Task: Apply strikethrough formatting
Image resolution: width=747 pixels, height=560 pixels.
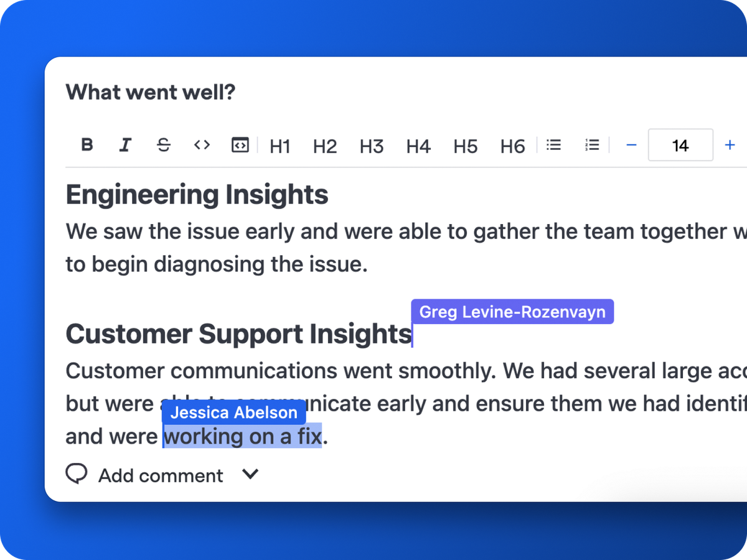Action: (x=164, y=145)
